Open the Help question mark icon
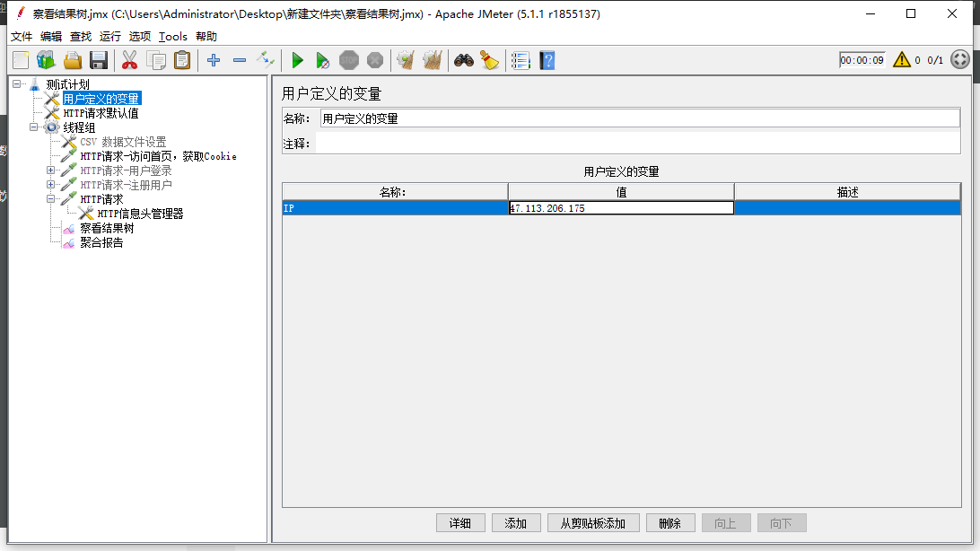This screenshot has width=980, height=551. click(547, 60)
